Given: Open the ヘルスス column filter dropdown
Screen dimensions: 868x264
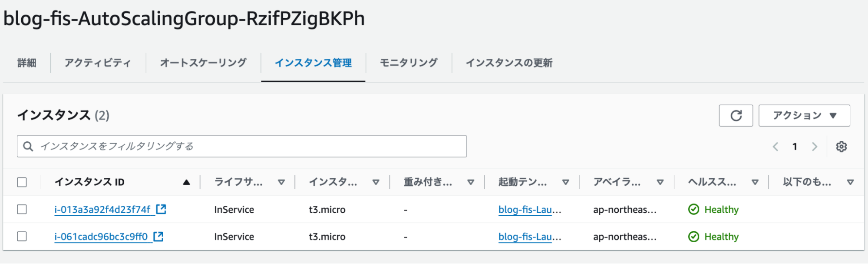Looking at the screenshot, I should tap(755, 182).
